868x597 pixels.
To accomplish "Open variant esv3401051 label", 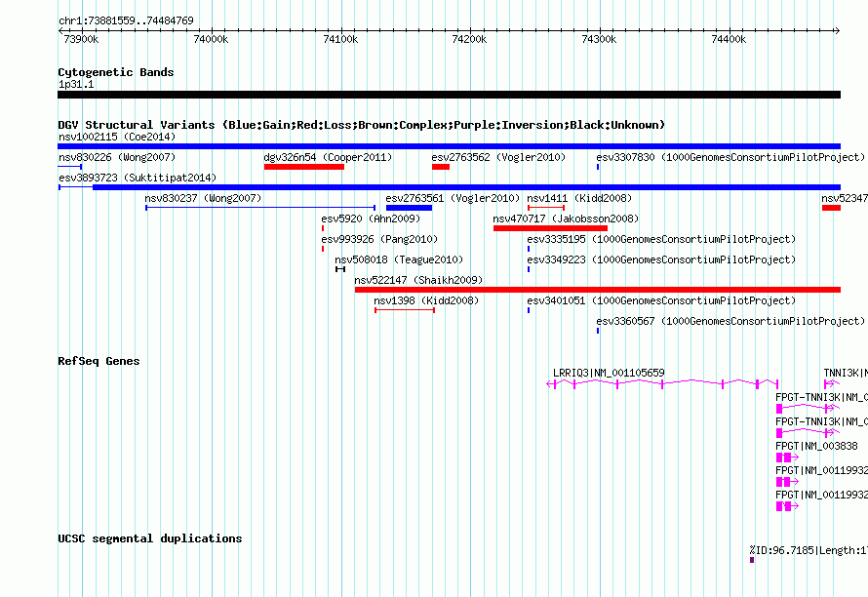I will tap(661, 300).
